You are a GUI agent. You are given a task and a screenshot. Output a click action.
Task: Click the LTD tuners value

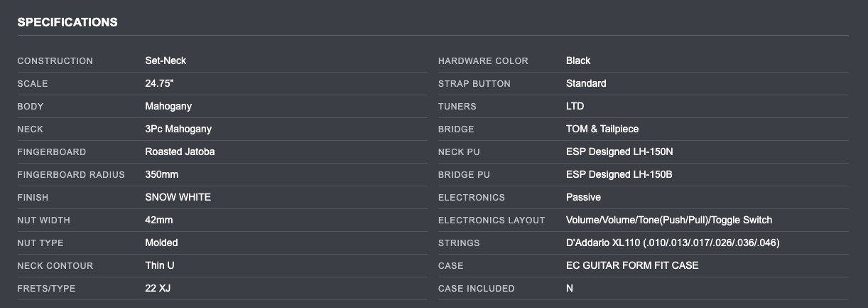pyautogui.click(x=575, y=107)
